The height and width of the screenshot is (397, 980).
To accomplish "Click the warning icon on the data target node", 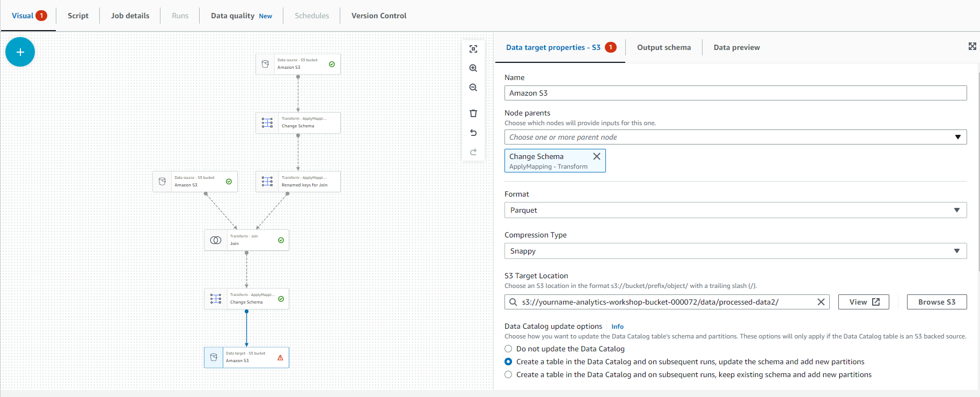I will [280, 357].
